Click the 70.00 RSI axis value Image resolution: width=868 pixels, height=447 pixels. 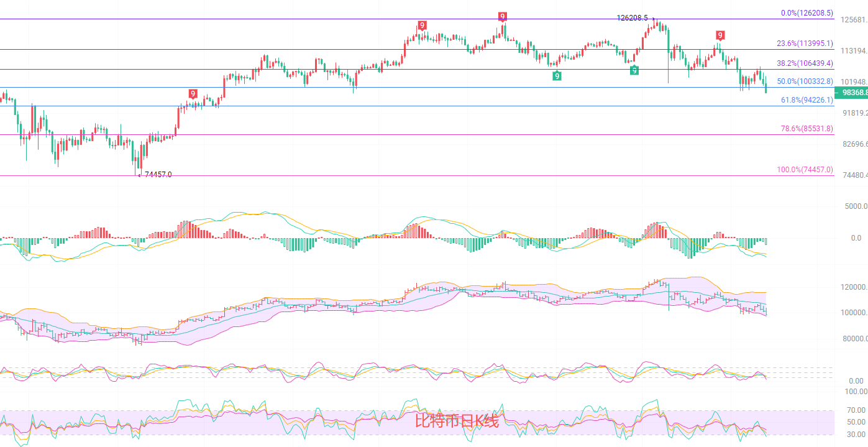tap(856, 410)
